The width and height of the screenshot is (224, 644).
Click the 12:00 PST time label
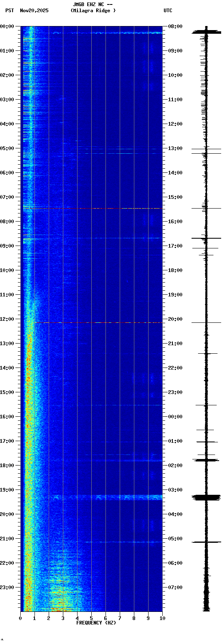[7, 319]
